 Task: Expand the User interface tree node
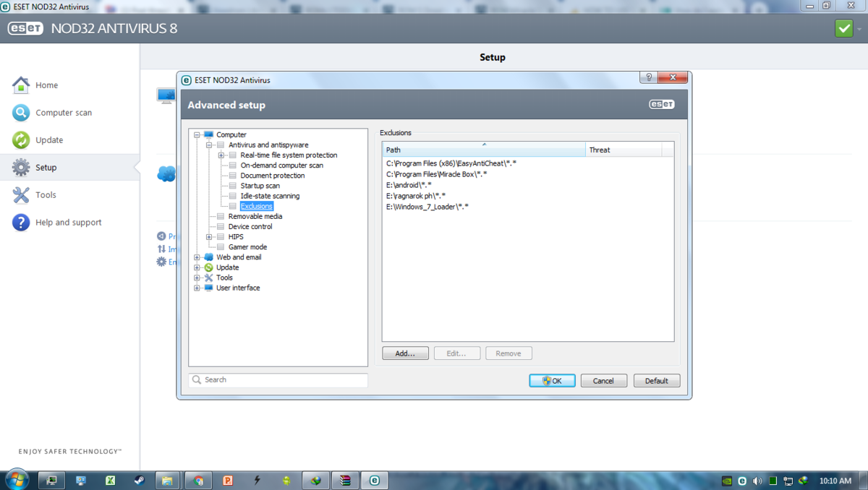click(x=197, y=288)
